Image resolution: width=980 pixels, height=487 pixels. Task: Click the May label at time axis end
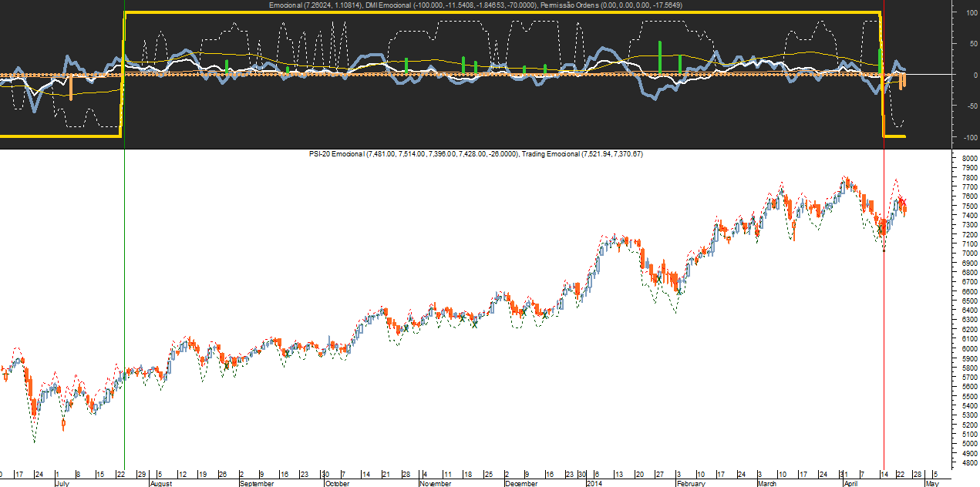(x=931, y=483)
